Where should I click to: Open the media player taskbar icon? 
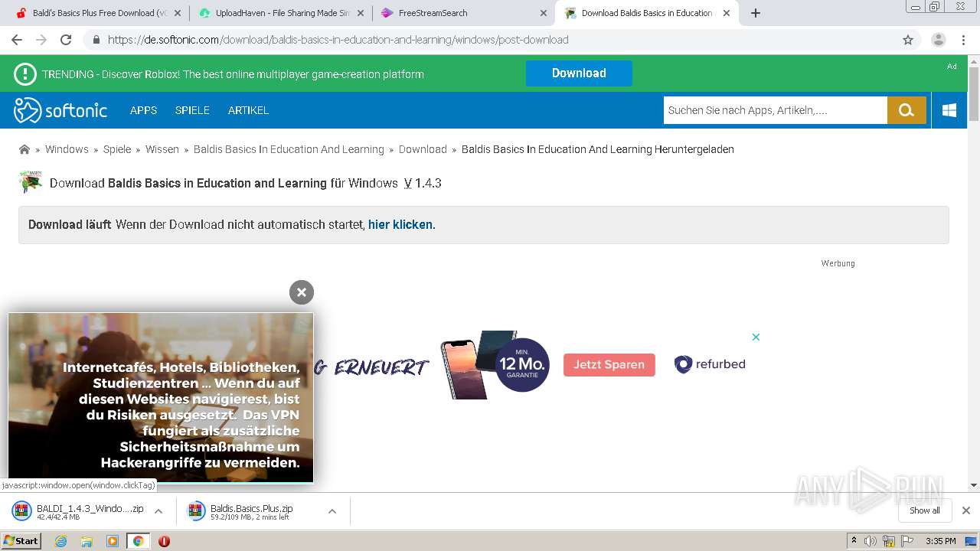113,541
